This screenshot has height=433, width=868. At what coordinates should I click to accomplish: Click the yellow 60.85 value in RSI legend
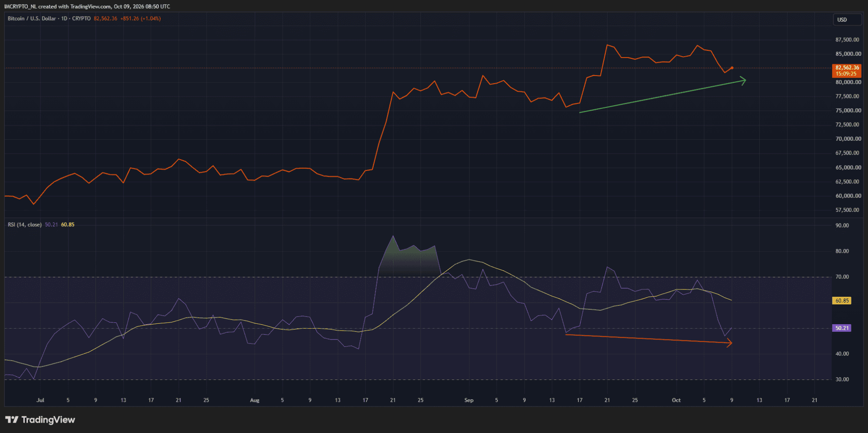pyautogui.click(x=68, y=224)
